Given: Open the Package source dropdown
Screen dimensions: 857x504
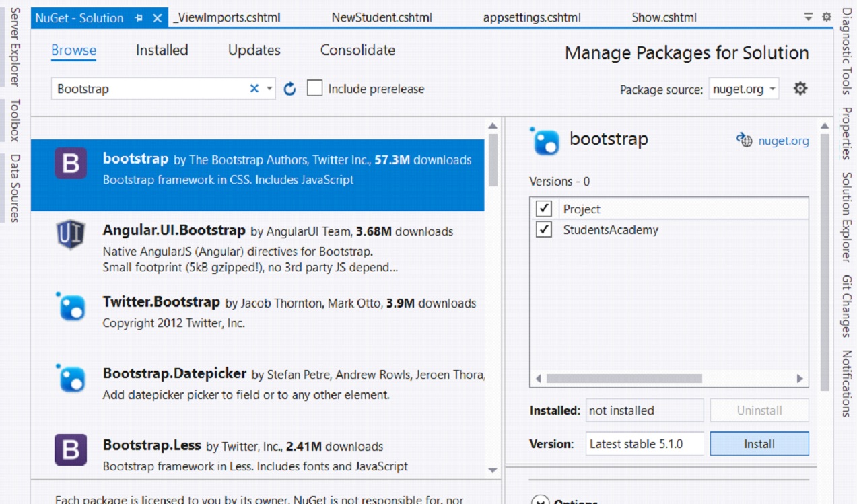Looking at the screenshot, I should [x=744, y=89].
